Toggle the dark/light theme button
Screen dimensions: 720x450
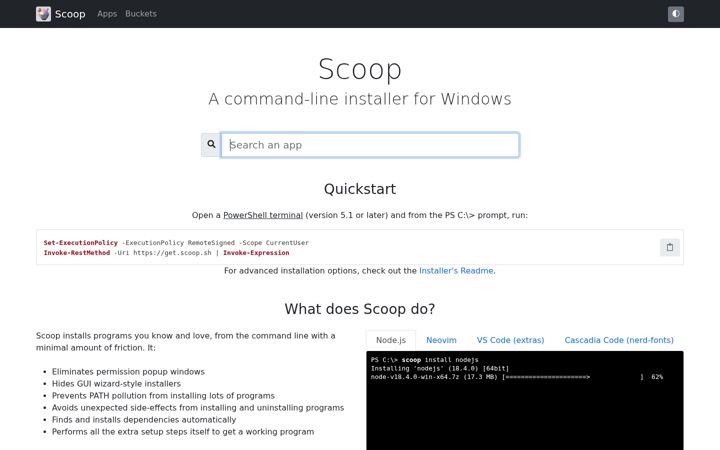point(675,14)
